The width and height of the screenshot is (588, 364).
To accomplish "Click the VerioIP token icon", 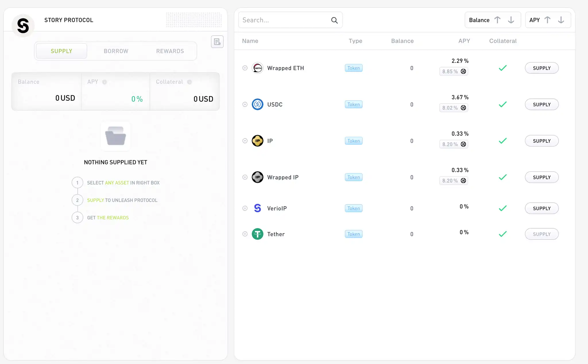I will tap(258, 208).
